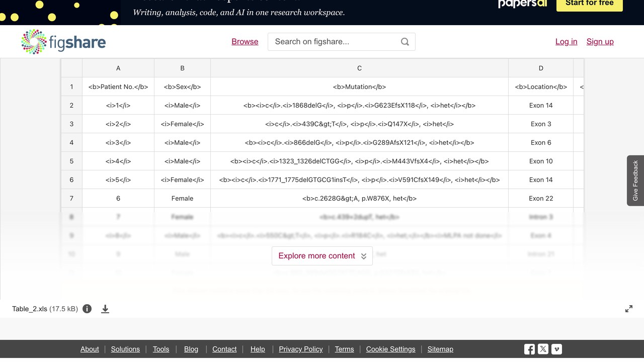
Task: Open the Browse link
Action: (245, 42)
